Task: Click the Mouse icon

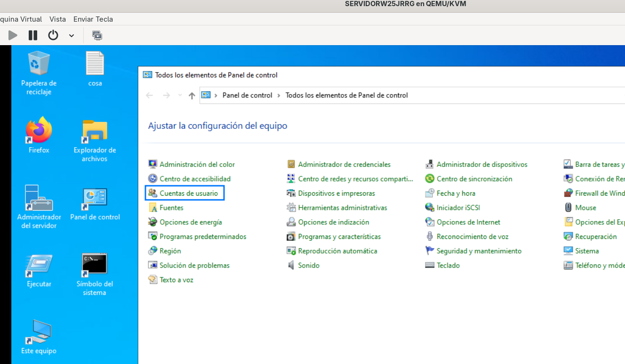Action: 568,207
